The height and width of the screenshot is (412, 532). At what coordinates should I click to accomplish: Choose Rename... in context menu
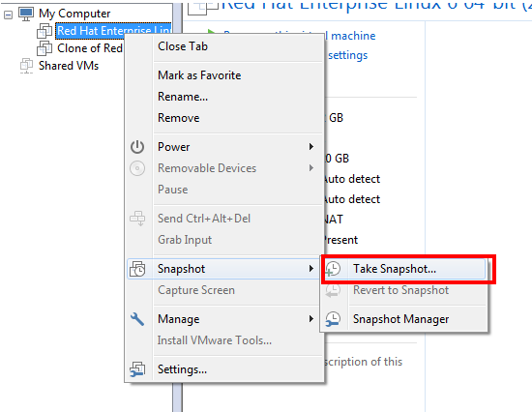(x=224, y=97)
